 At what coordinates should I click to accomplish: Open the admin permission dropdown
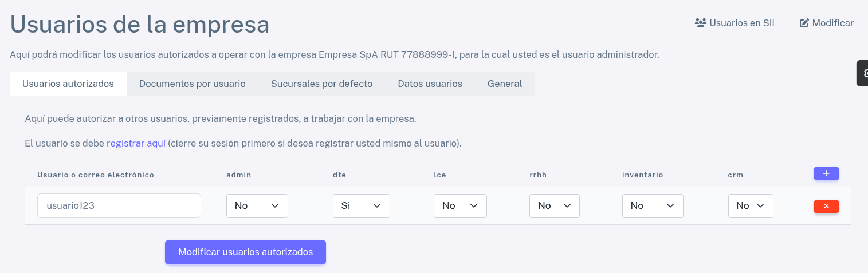257,206
